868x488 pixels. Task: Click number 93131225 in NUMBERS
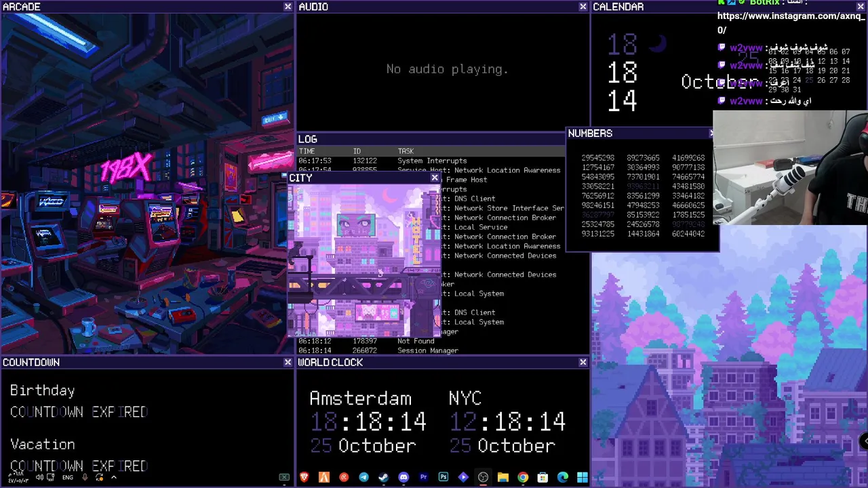coord(597,234)
